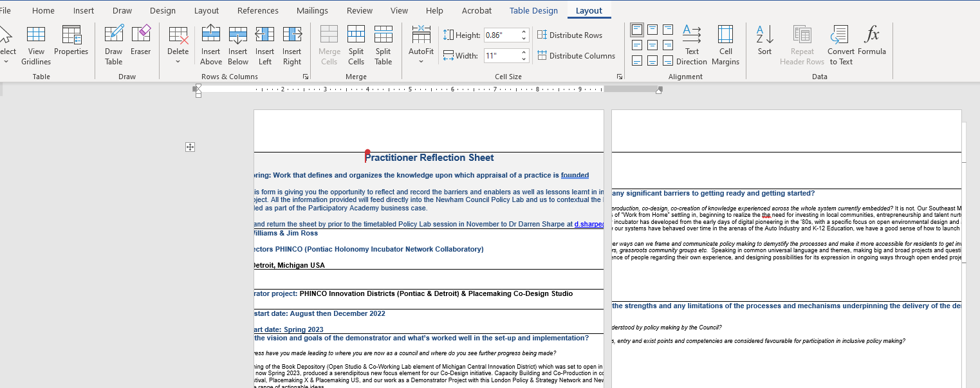Select Align Center alignment
The height and width of the screenshot is (388, 980).
click(652, 45)
